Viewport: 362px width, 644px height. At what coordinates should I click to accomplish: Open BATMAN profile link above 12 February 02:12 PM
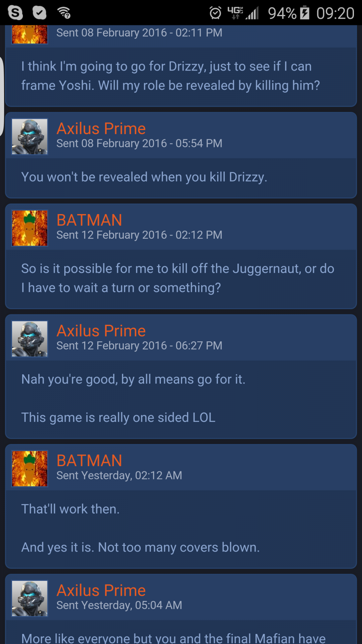pyautogui.click(x=89, y=220)
